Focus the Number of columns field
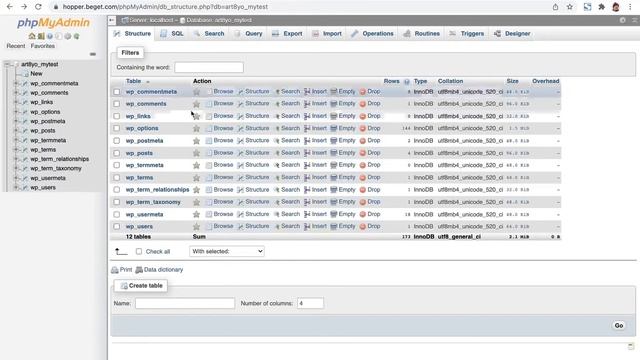The image size is (640, 360). click(310, 303)
